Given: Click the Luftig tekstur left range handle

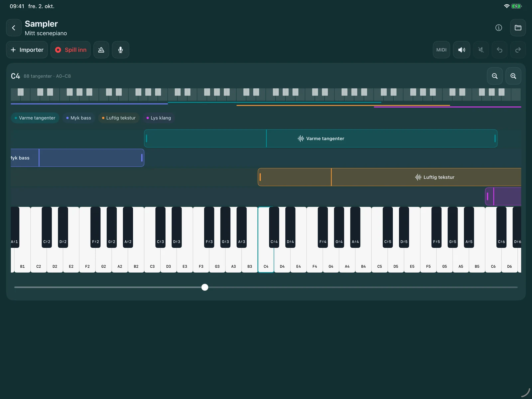Looking at the screenshot, I should (260, 177).
